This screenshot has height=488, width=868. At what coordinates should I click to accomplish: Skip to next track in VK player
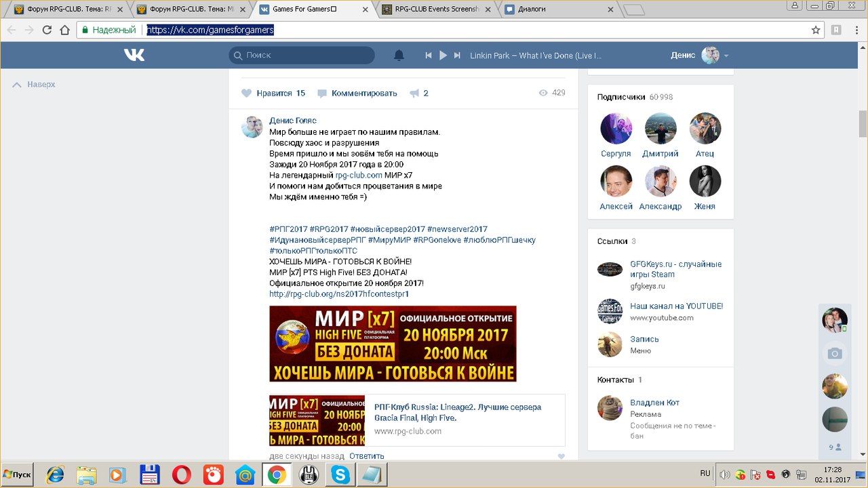(x=457, y=56)
